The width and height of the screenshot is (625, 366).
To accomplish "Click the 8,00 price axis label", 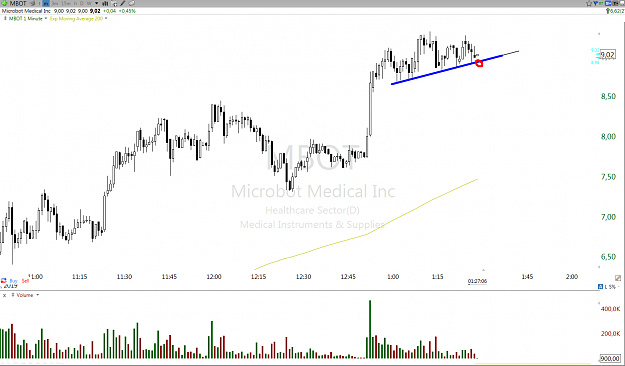I will [x=608, y=137].
